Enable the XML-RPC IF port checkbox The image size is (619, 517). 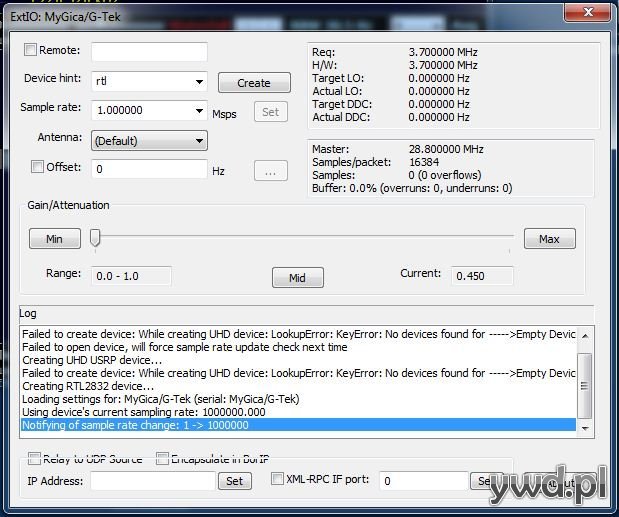(x=277, y=479)
